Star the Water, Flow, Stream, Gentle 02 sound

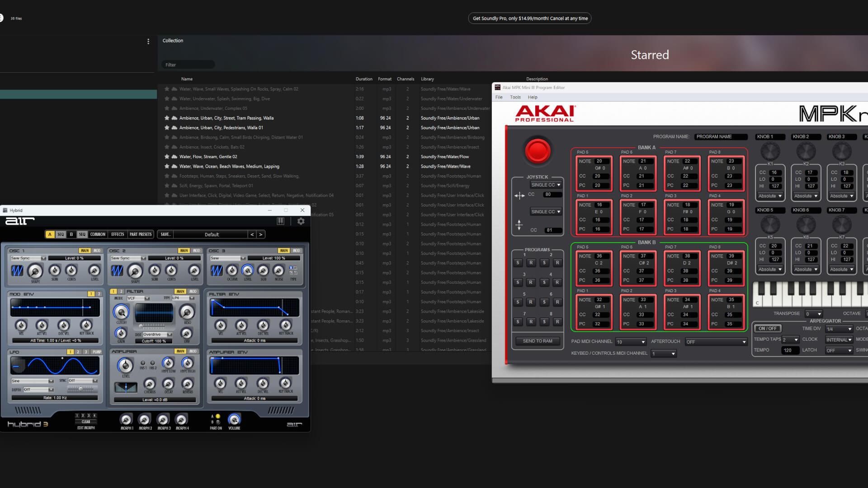click(x=167, y=157)
